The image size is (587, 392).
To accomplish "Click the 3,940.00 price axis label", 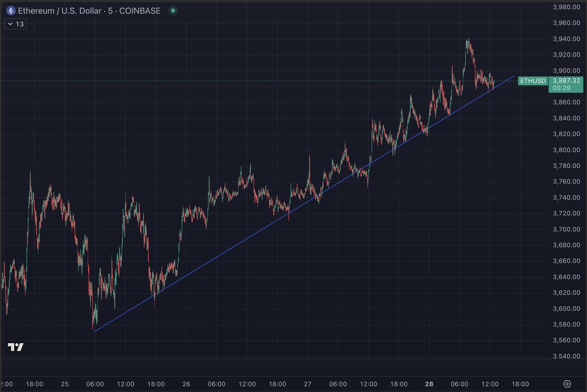I will coord(566,39).
